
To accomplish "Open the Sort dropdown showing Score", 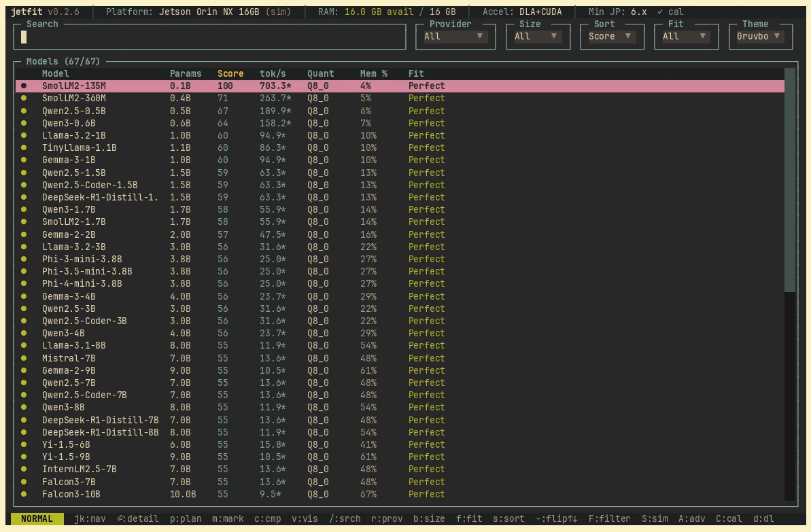I will coord(612,37).
